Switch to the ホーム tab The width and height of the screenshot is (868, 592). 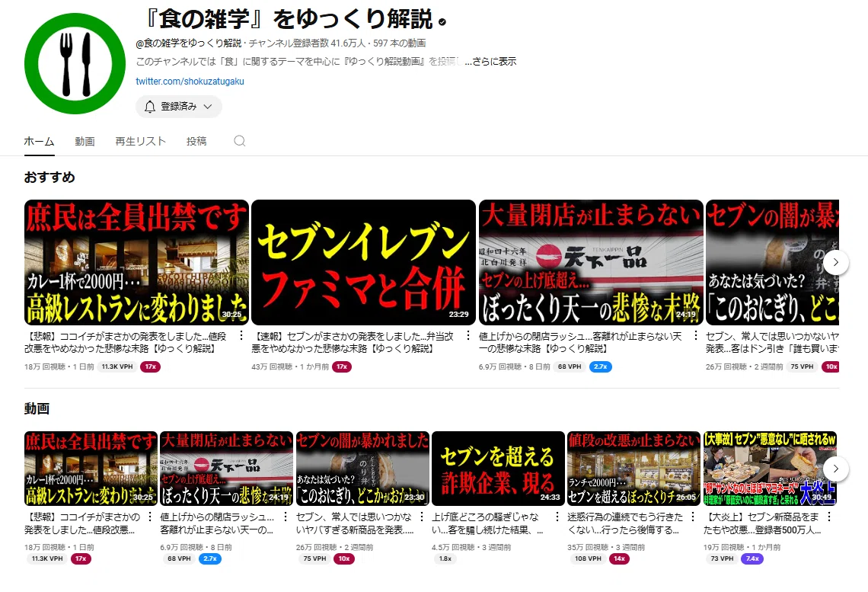[39, 141]
